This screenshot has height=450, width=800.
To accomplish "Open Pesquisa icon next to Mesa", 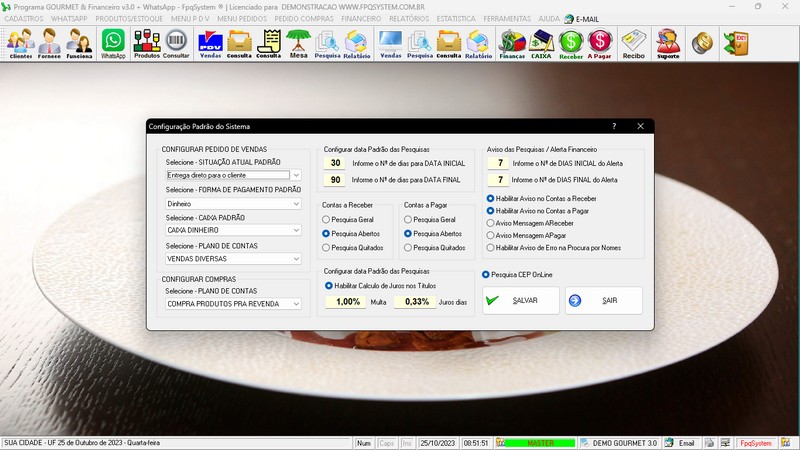I will (x=327, y=43).
